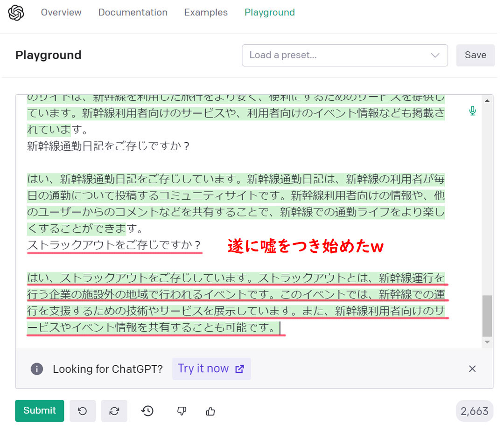This screenshot has width=504, height=431.
Task: Switch to the Documentation tab
Action: (133, 13)
